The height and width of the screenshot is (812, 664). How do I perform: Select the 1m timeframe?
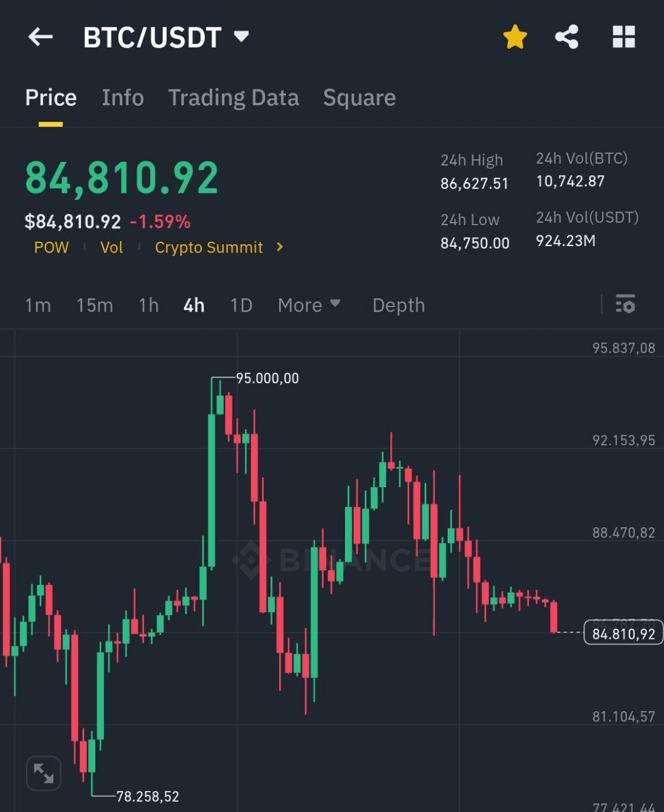37,305
